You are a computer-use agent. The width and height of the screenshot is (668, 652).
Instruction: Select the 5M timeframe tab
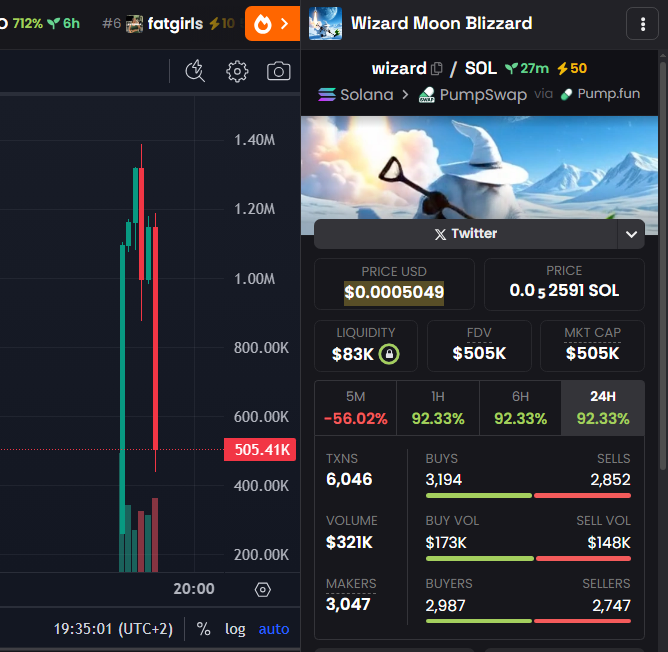355,408
